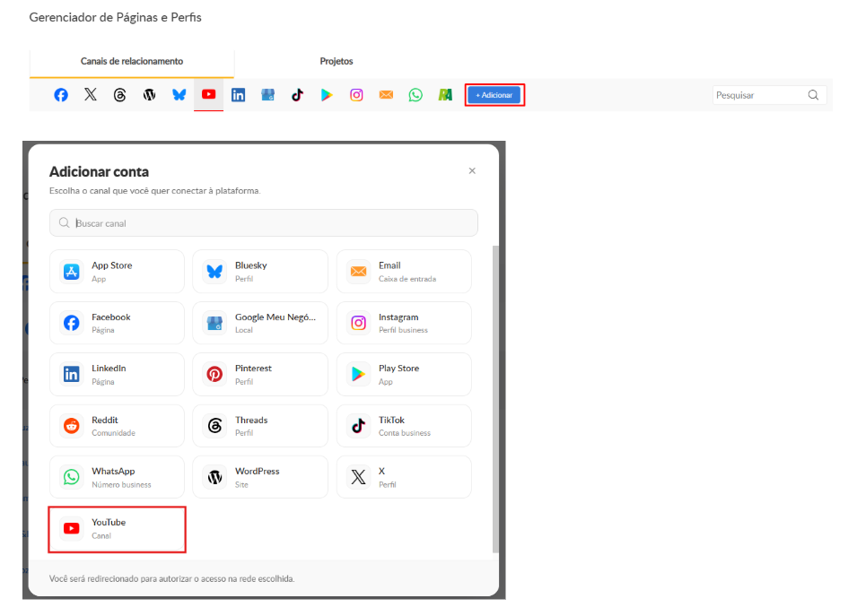Select the Bluesky butterfly icon in channel bar

pos(179,95)
